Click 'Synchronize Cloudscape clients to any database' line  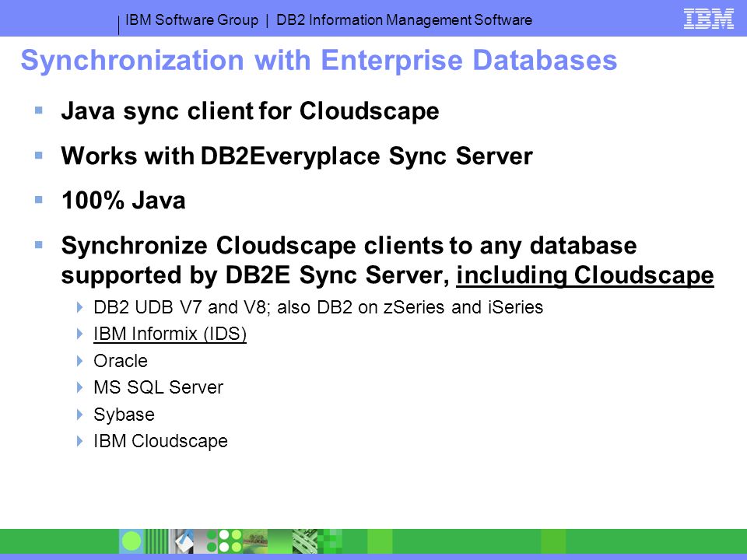click(349, 246)
